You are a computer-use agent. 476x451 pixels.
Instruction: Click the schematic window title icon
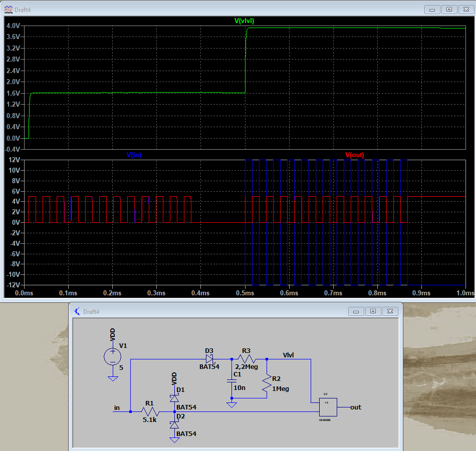(77, 311)
